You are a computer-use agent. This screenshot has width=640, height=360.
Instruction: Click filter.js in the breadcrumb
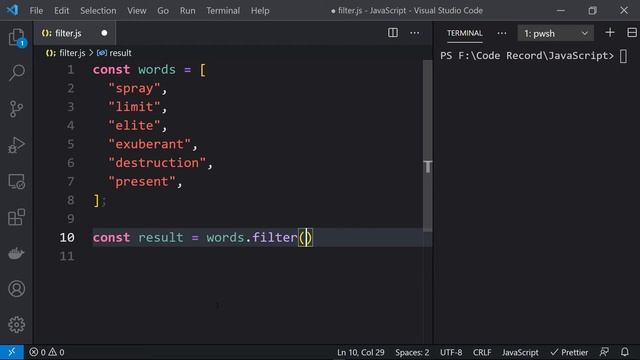point(72,53)
